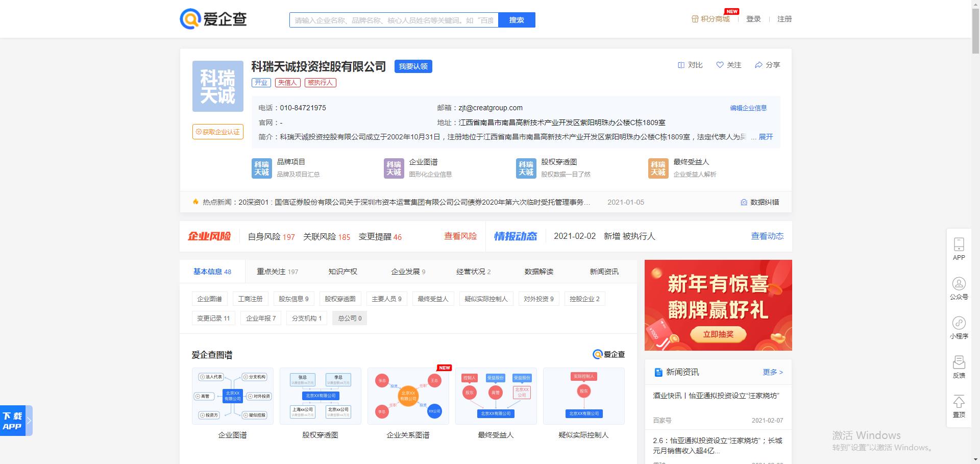Open the 企业图谱 diagram thumbnail

233,396
